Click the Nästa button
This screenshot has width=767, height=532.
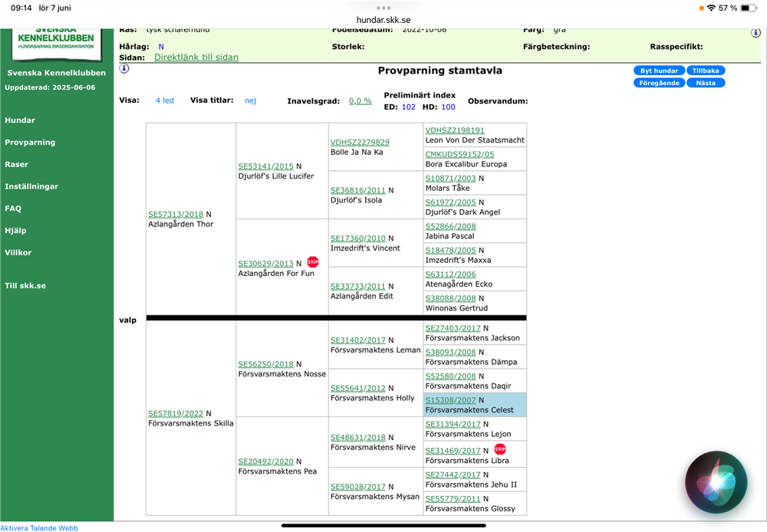click(x=706, y=83)
